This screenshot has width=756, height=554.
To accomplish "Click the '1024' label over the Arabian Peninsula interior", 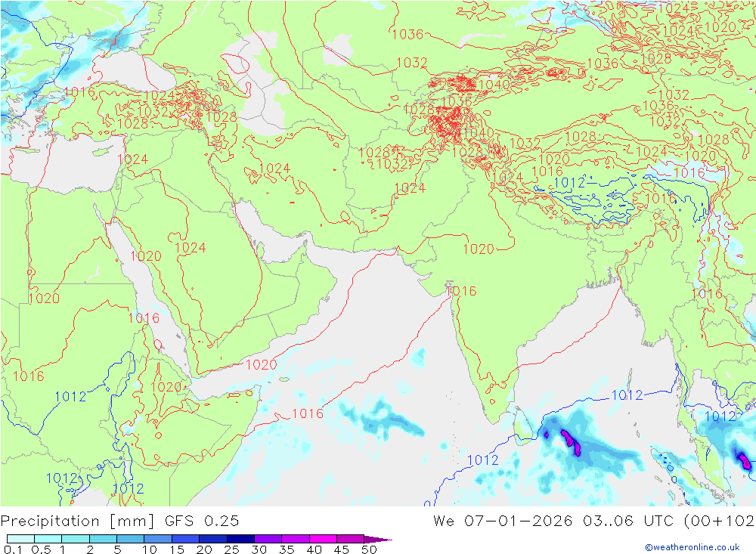I will [x=190, y=248].
